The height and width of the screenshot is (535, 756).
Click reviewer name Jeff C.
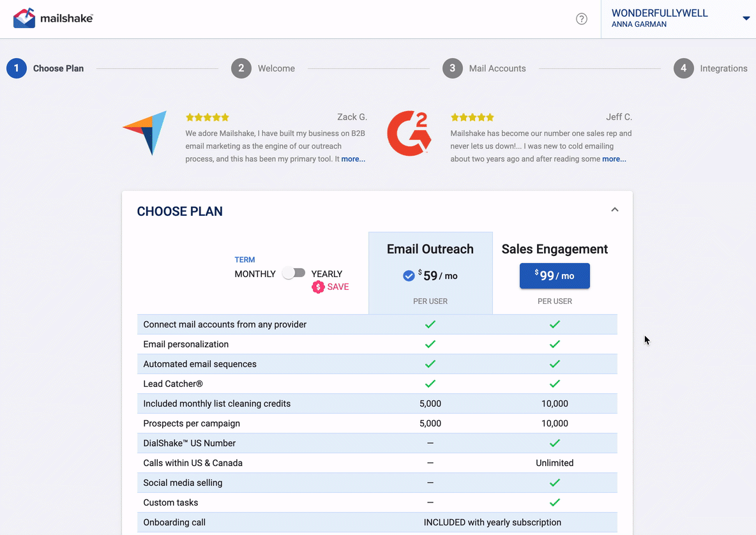pyautogui.click(x=619, y=117)
